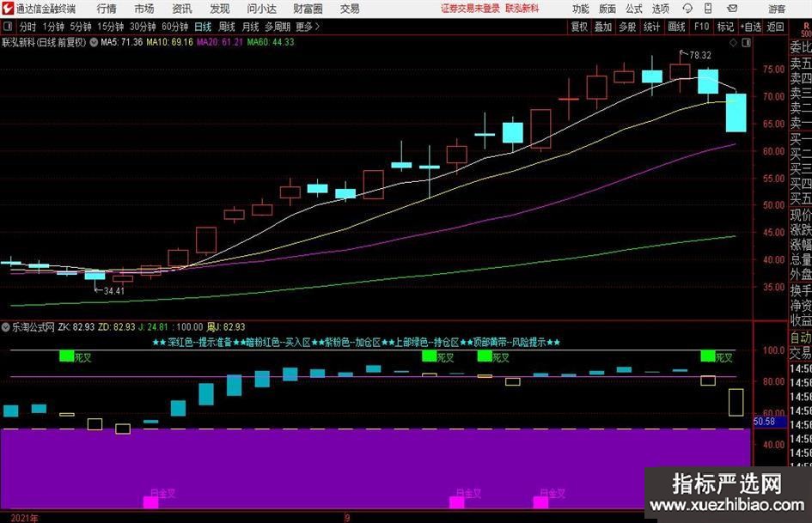Open the mail envelope icon
Screen dimensions: 812x523
[x=732, y=9]
